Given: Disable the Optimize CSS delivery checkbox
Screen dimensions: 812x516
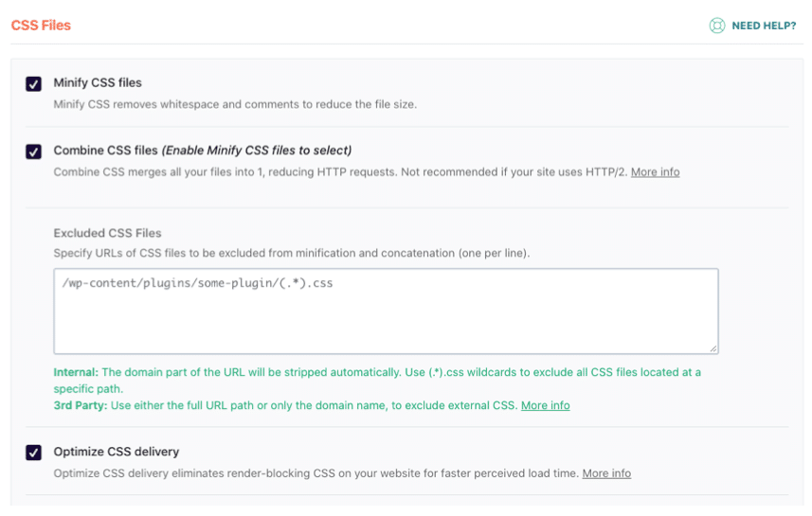Looking at the screenshot, I should tap(34, 453).
